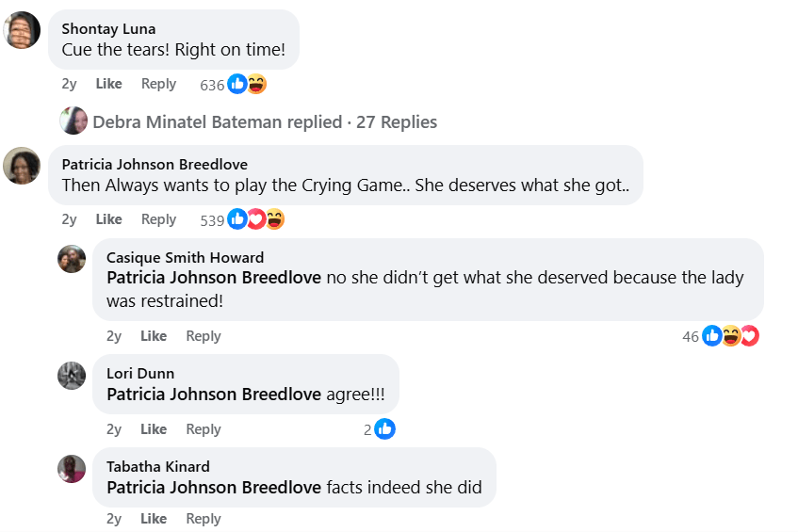This screenshot has width=798, height=532.
Task: Like Lori Dunn's reply
Action: click(154, 429)
